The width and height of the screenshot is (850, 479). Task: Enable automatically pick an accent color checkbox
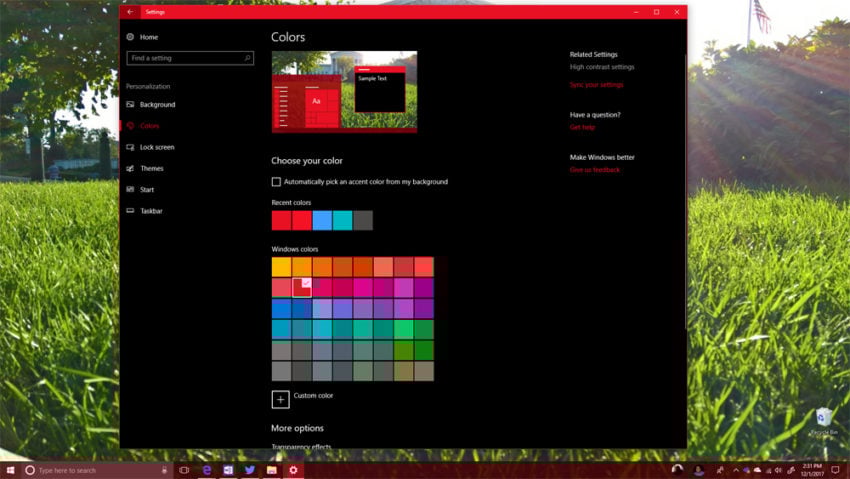click(x=276, y=182)
